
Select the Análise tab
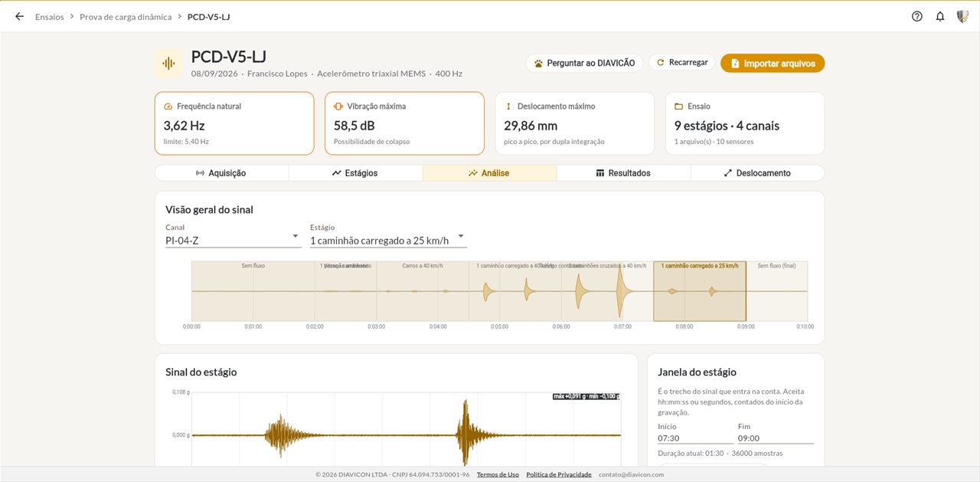pyautogui.click(x=489, y=173)
